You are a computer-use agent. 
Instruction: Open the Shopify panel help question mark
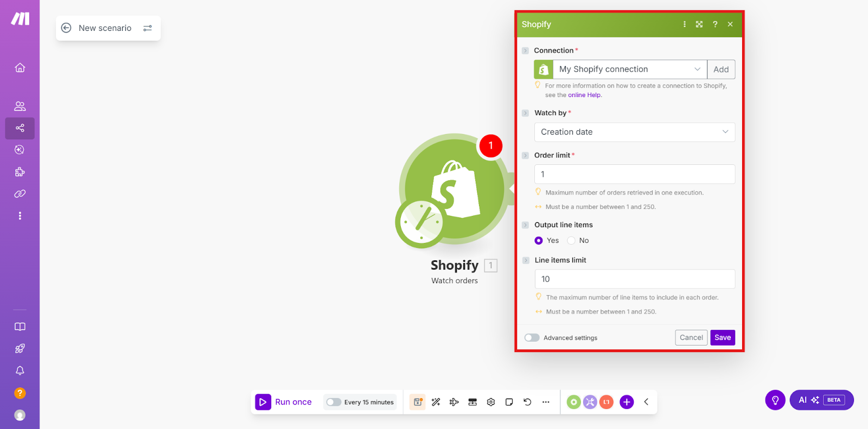coord(715,24)
